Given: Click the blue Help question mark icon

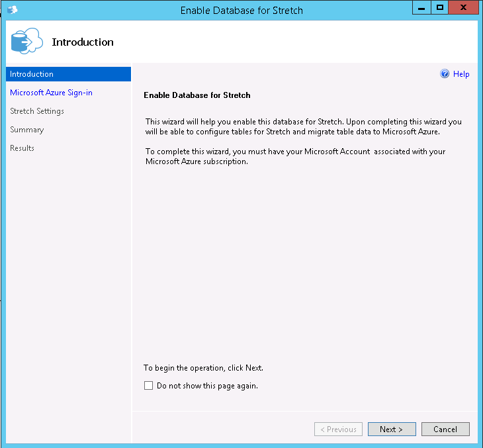Looking at the screenshot, I should tap(445, 73).
